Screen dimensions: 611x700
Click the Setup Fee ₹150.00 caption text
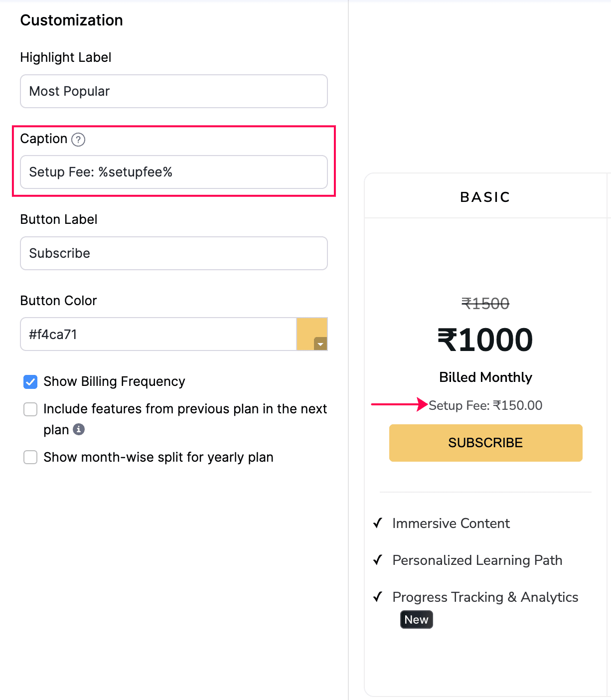[485, 405]
